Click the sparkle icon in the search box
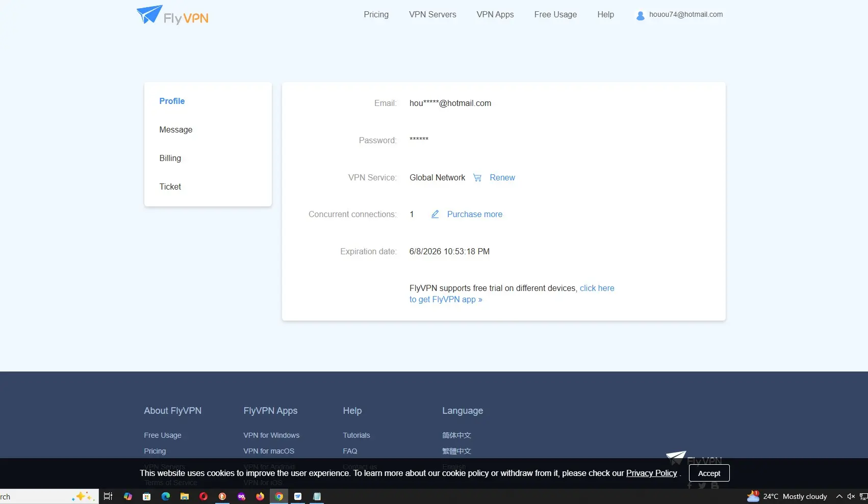This screenshot has width=868, height=504. click(83, 496)
